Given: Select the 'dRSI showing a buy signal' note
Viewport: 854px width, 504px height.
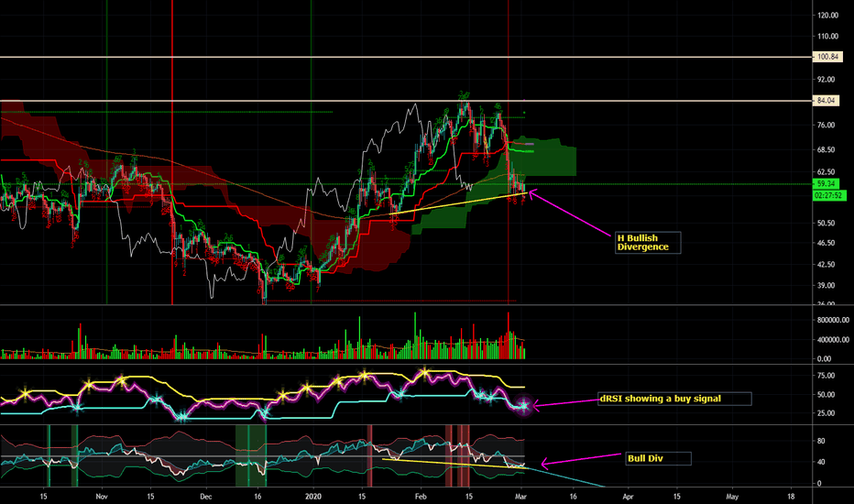Looking at the screenshot, I should 674,399.
